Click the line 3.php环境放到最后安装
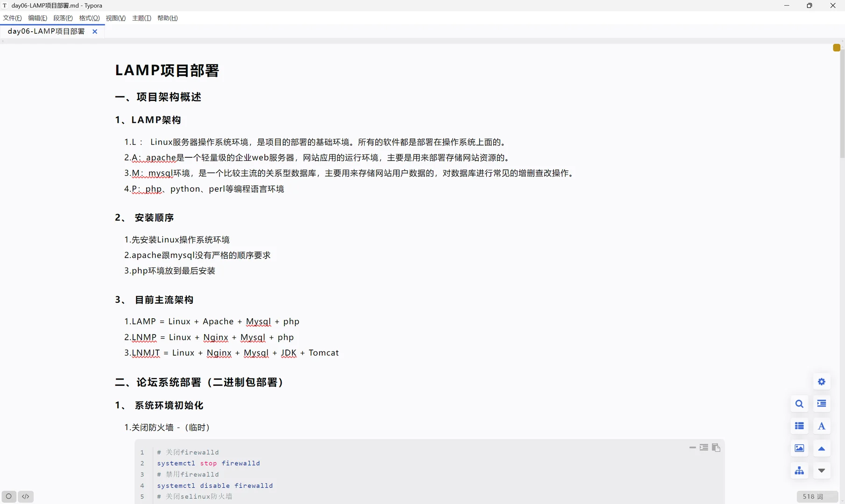Image resolution: width=845 pixels, height=504 pixels. (x=170, y=271)
